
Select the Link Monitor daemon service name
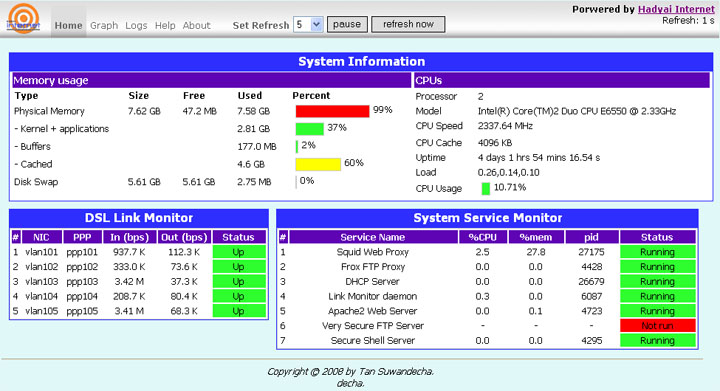(x=372, y=296)
